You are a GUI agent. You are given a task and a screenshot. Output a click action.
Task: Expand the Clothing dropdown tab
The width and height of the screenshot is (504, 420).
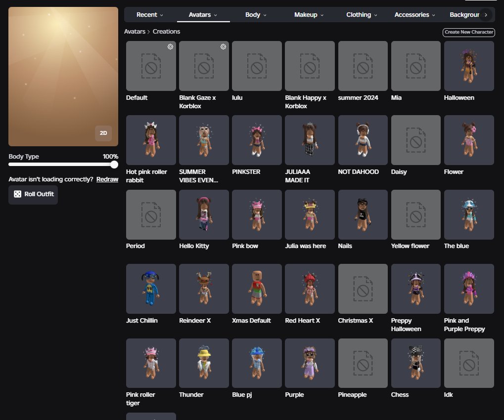pyautogui.click(x=362, y=15)
